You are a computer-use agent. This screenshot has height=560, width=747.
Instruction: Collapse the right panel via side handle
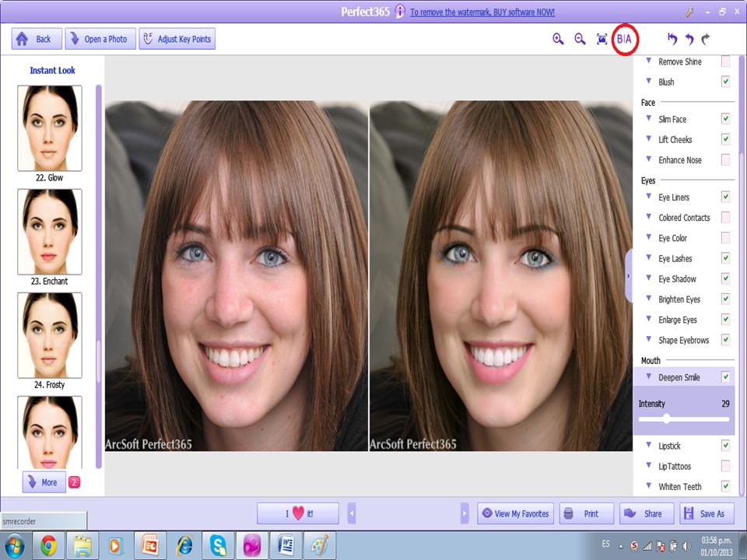point(629,275)
